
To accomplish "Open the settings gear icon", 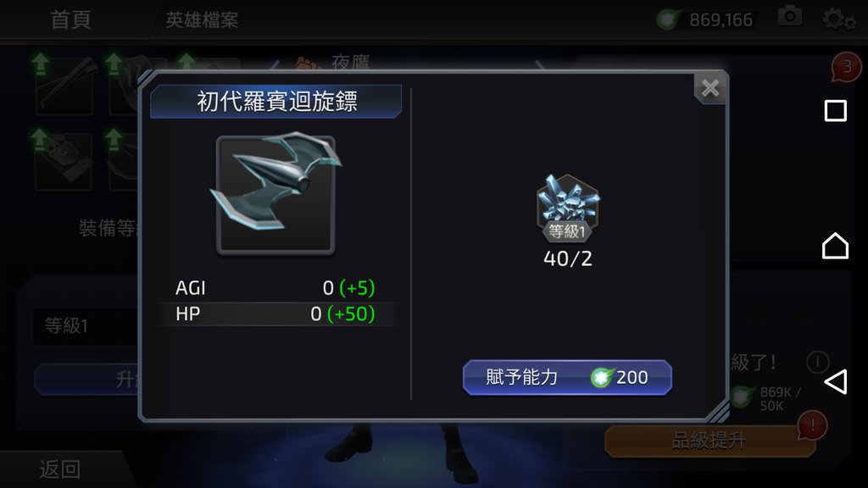I will pos(837,19).
